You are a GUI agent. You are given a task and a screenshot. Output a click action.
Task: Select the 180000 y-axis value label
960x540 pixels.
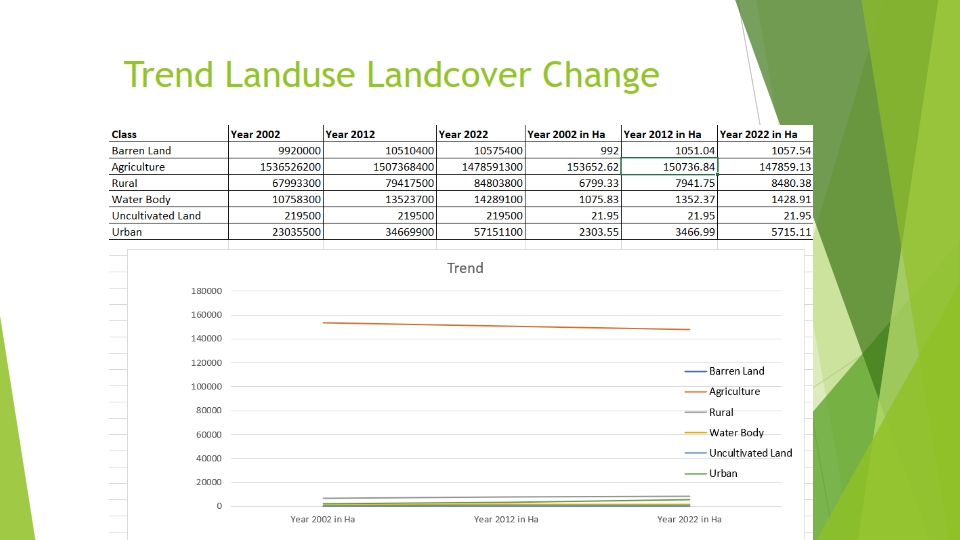click(205, 291)
